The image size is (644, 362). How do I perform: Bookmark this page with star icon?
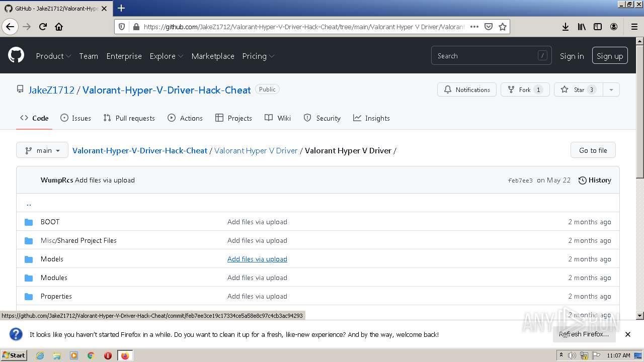502,27
